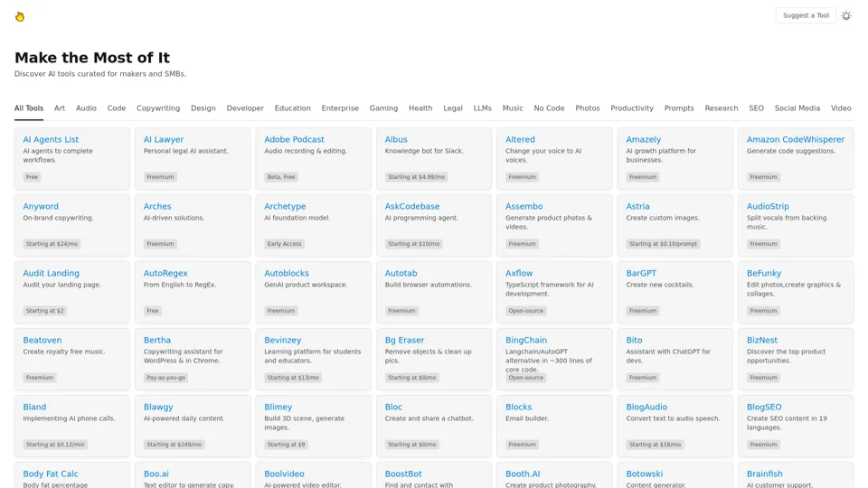The image size is (868, 488).
Task: Switch to the Legal tab
Action: tap(453, 108)
